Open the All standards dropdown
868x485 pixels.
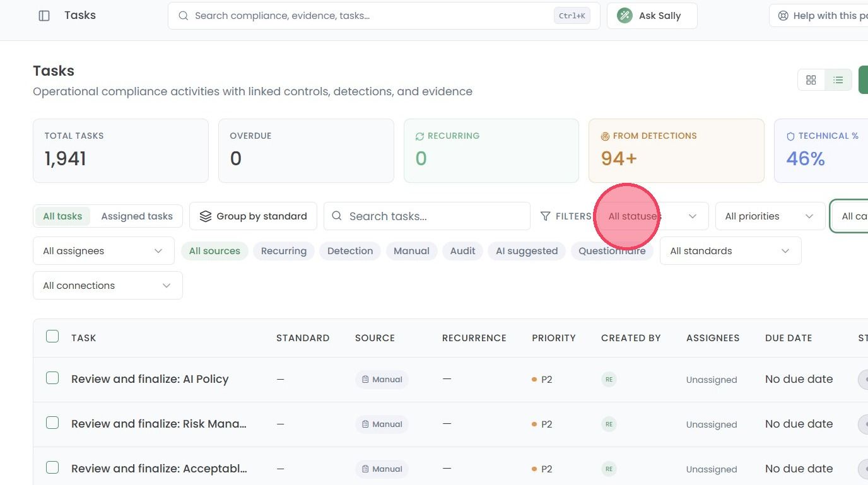point(730,251)
